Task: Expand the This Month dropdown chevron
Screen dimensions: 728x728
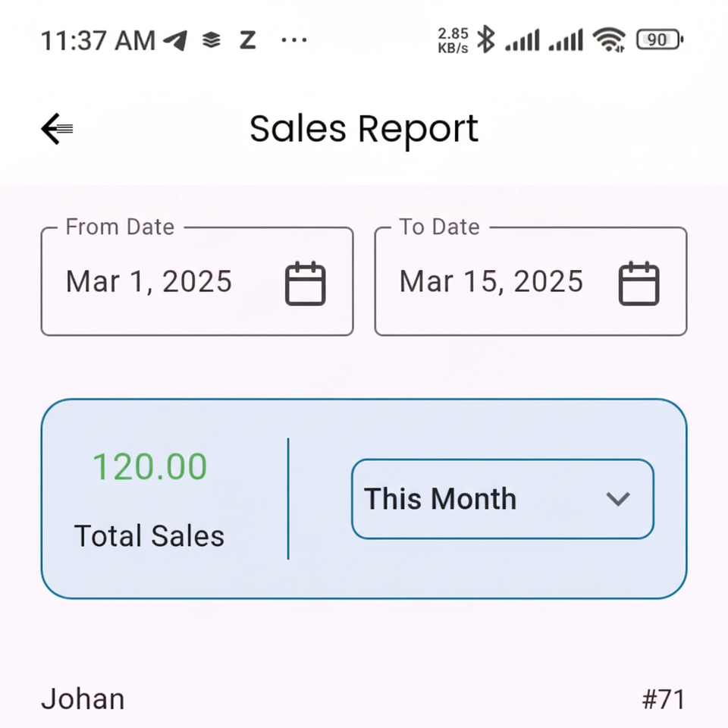Action: coord(618,499)
